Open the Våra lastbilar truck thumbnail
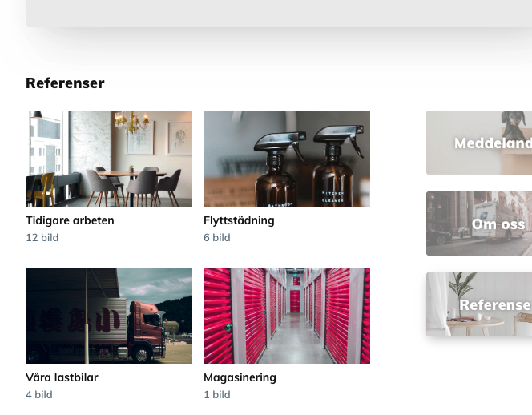 click(109, 316)
